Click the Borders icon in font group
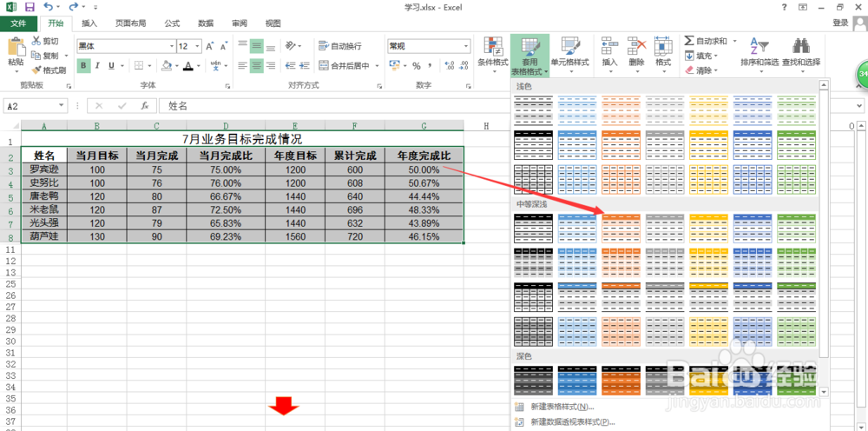The image size is (868, 431). 138,66
